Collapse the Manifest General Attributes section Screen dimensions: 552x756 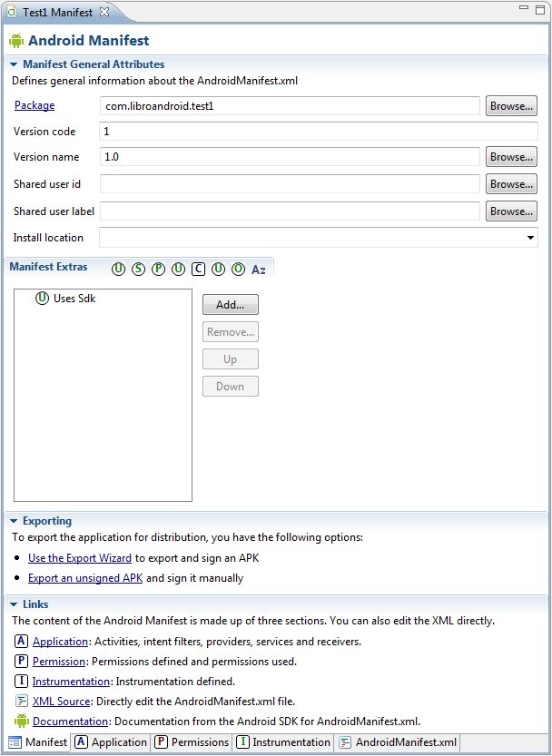pos(14,64)
